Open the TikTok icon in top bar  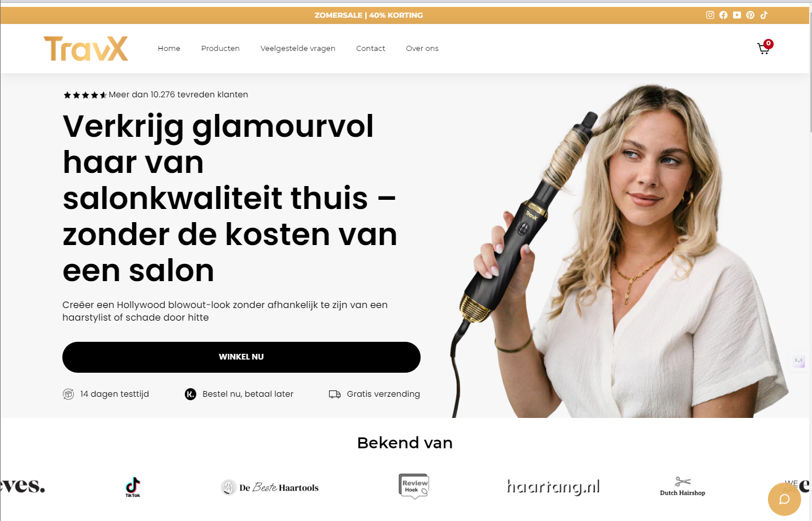[764, 15]
